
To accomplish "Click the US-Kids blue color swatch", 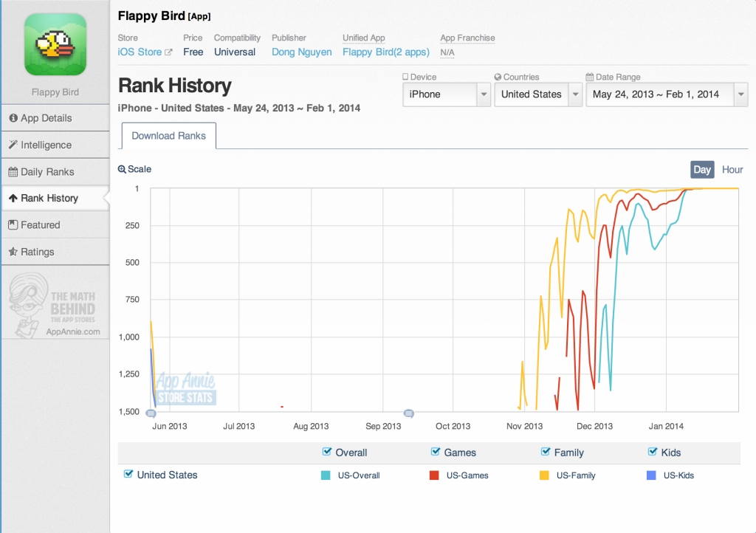I will (651, 475).
